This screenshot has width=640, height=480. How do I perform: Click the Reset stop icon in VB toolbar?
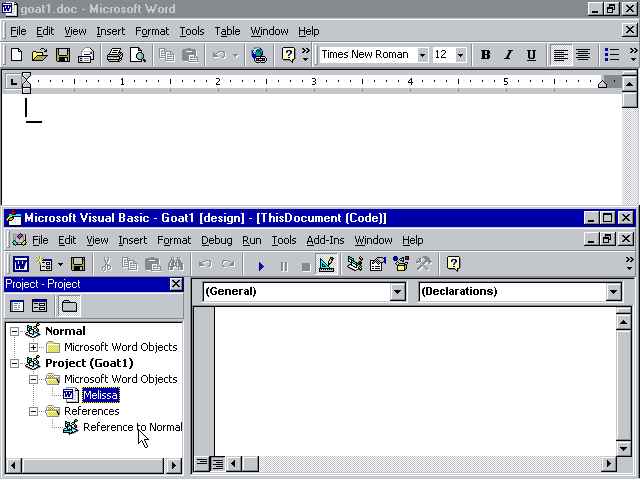(x=306, y=266)
